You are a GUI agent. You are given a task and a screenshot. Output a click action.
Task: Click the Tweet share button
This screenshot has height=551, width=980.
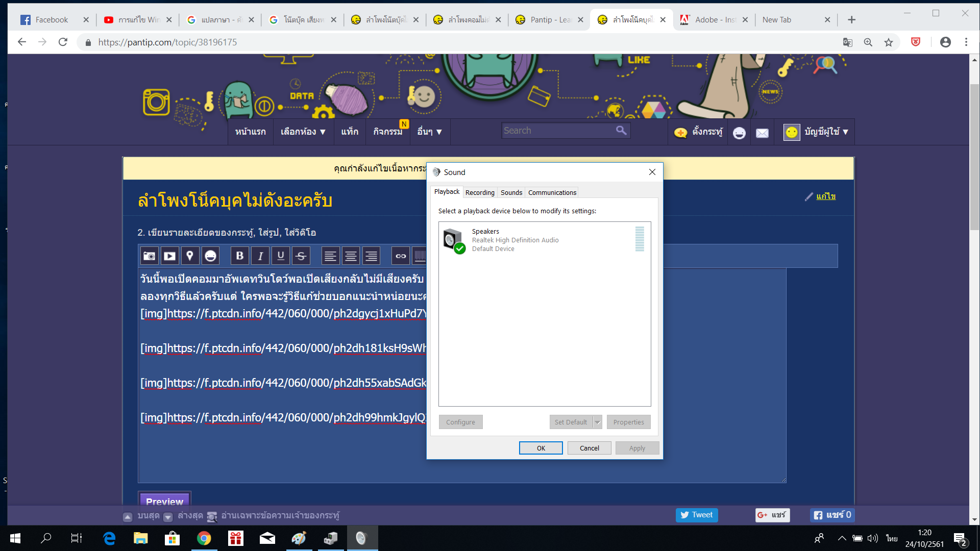696,515
